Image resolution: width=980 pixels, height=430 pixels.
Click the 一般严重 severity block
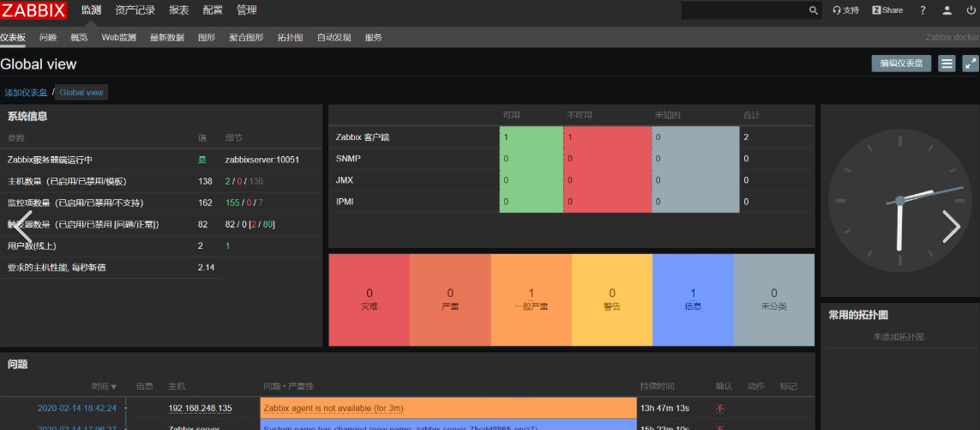[x=532, y=300]
